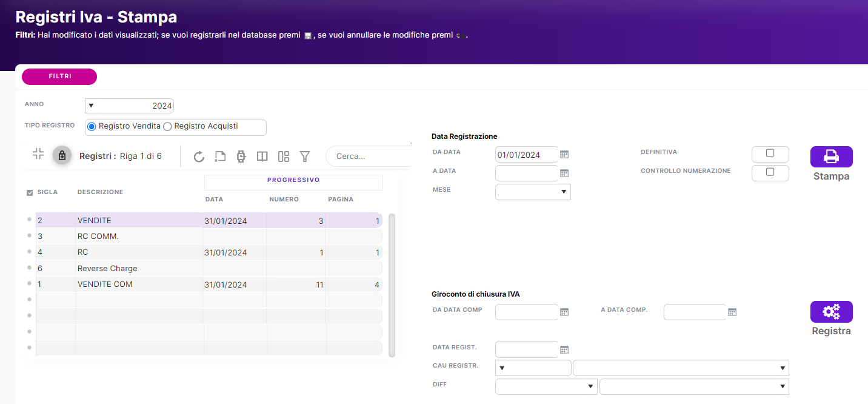This screenshot has width=868, height=404.
Task: Click the Numero cell showing 3
Action: click(x=295, y=221)
